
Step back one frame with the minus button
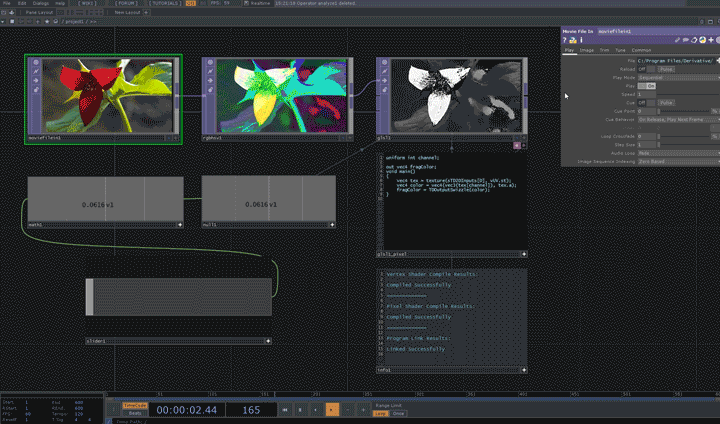pyautogui.click(x=349, y=410)
